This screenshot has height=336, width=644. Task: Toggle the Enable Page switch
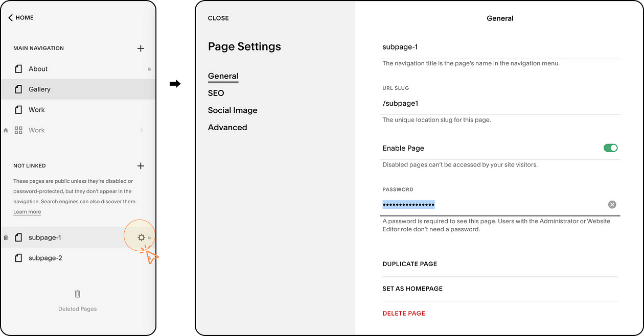[611, 148]
